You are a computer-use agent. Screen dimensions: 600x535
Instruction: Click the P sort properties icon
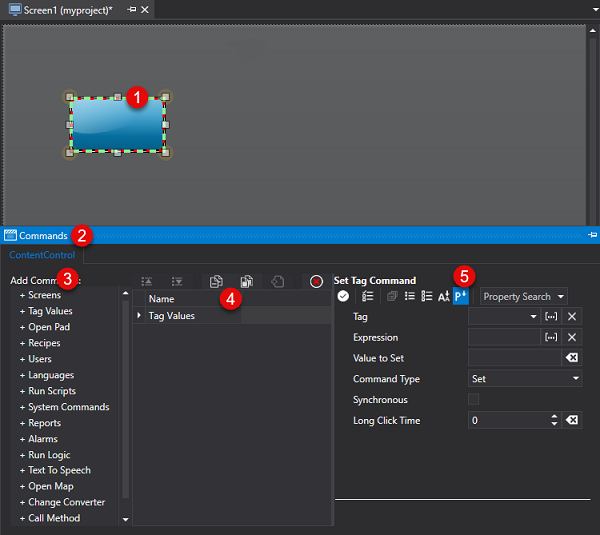[x=461, y=296]
